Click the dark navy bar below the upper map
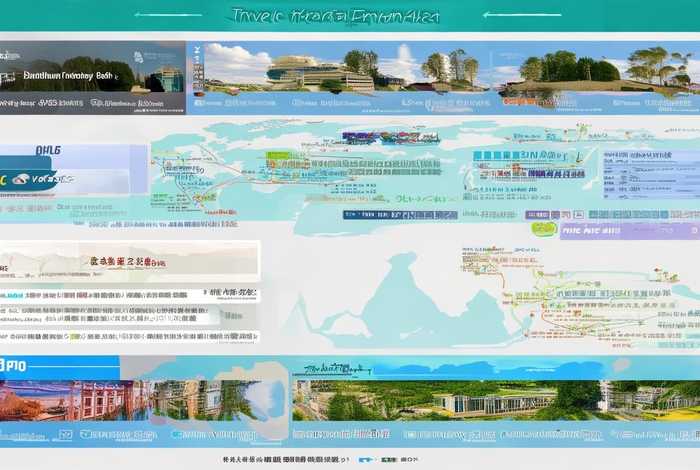700x470 pixels. point(400,215)
